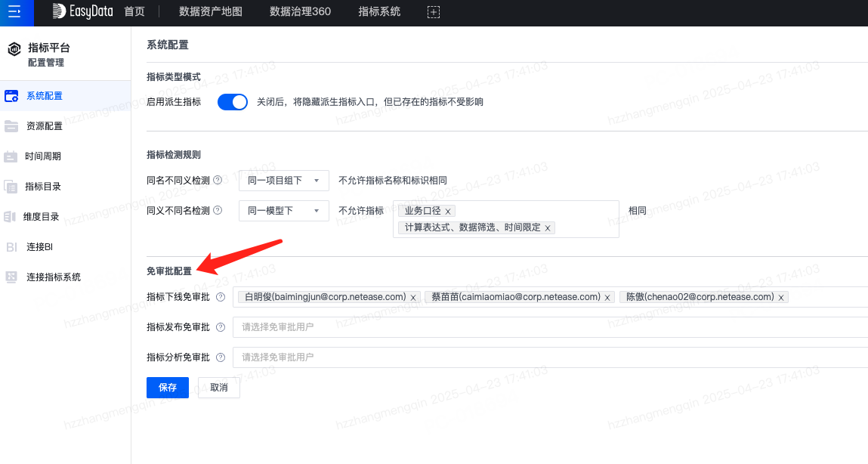Click the 系统配置 sidebar icon

click(x=11, y=96)
